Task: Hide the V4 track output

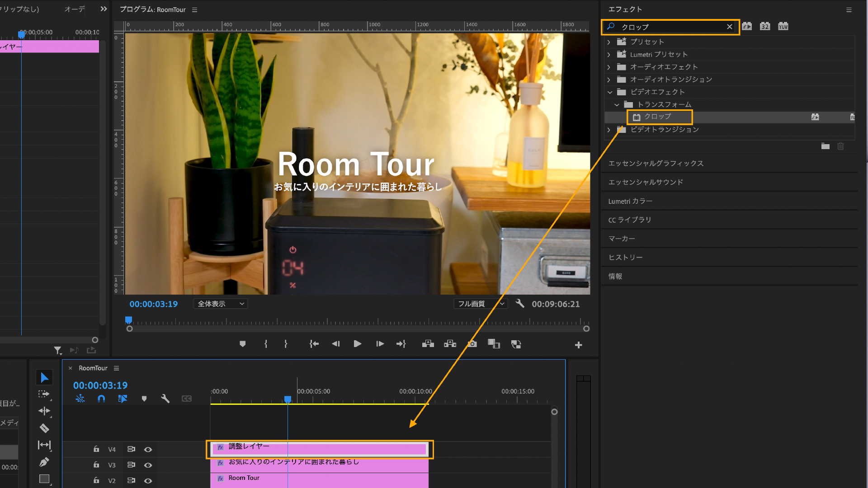Action: click(148, 449)
